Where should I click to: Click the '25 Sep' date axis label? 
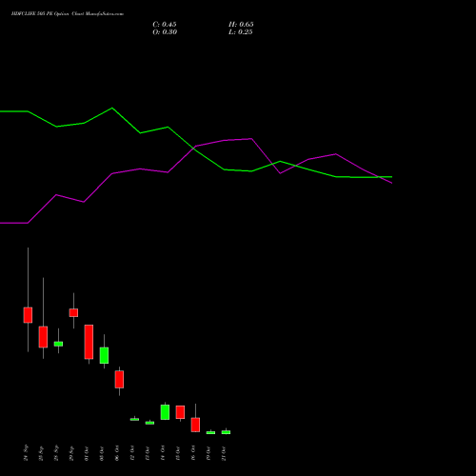pos(41,453)
